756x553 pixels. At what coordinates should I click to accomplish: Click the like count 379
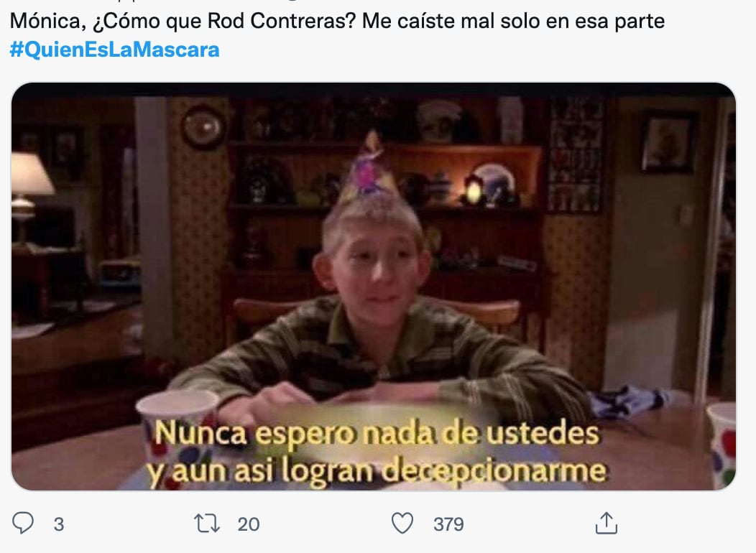tap(448, 524)
